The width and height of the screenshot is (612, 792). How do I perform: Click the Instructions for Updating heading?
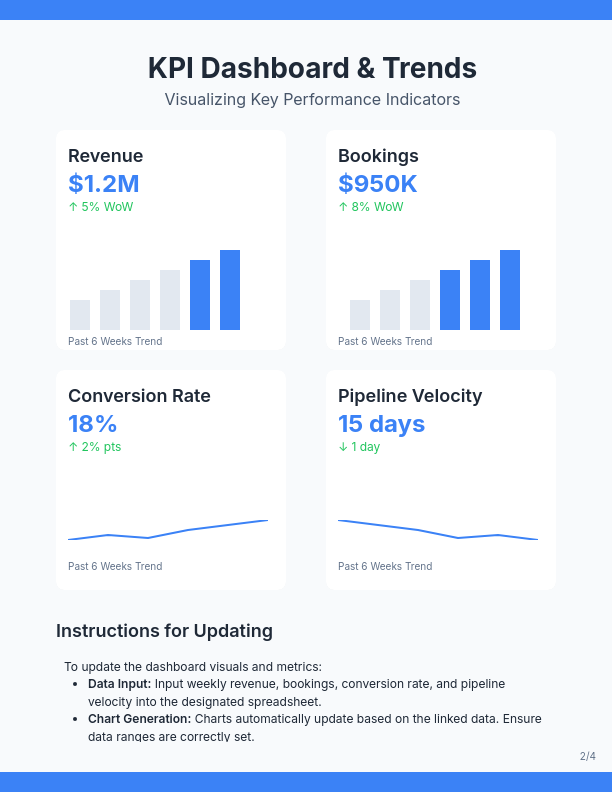click(x=164, y=631)
